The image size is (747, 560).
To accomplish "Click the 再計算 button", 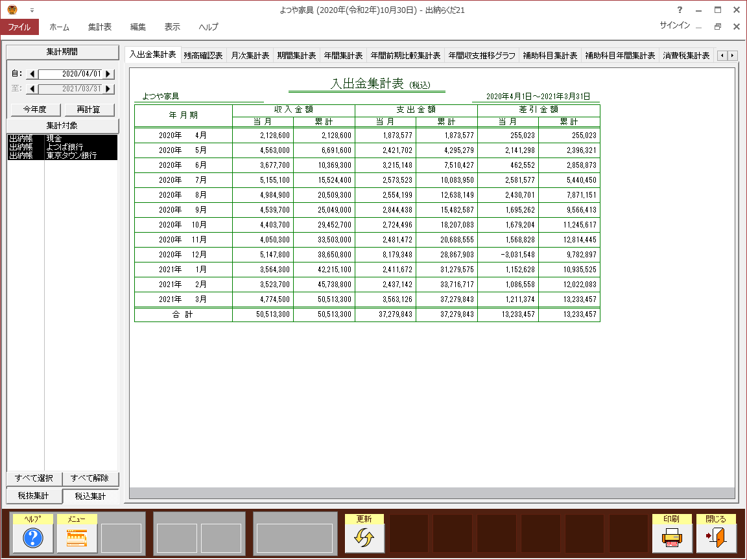I will (89, 110).
